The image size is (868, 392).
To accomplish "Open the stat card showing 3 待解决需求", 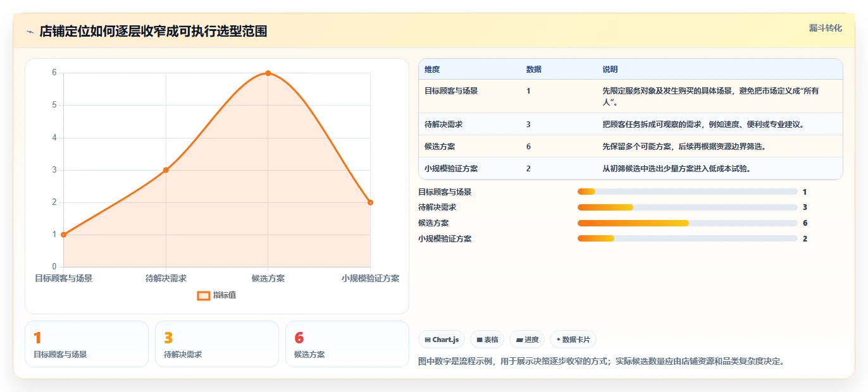I will point(217,344).
